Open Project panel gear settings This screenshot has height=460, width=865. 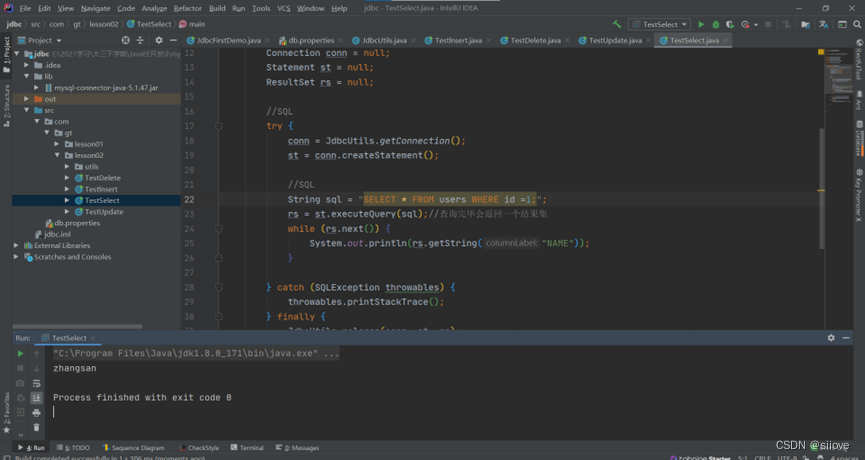(158, 40)
